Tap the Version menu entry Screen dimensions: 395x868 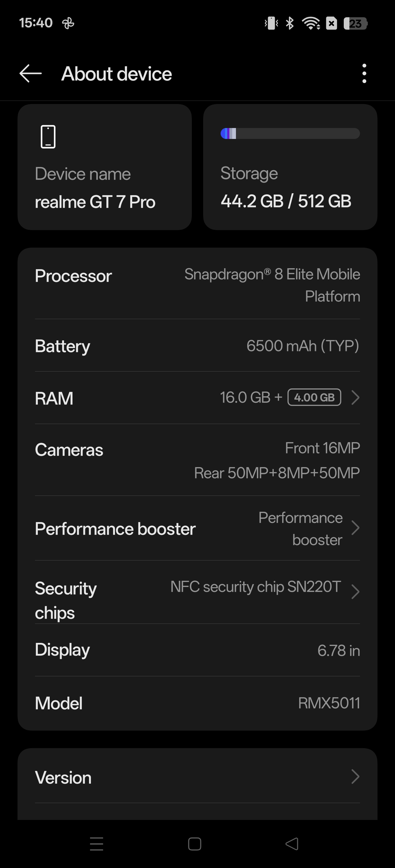[64, 778]
